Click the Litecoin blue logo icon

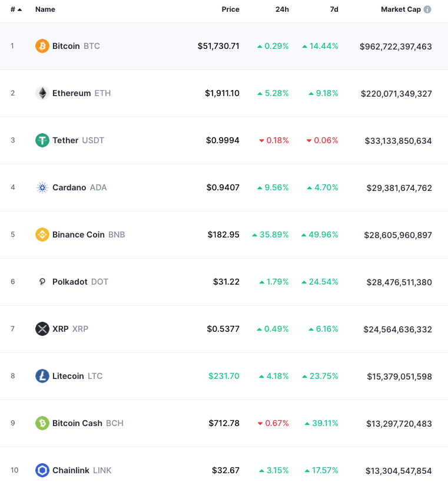pyautogui.click(x=42, y=376)
